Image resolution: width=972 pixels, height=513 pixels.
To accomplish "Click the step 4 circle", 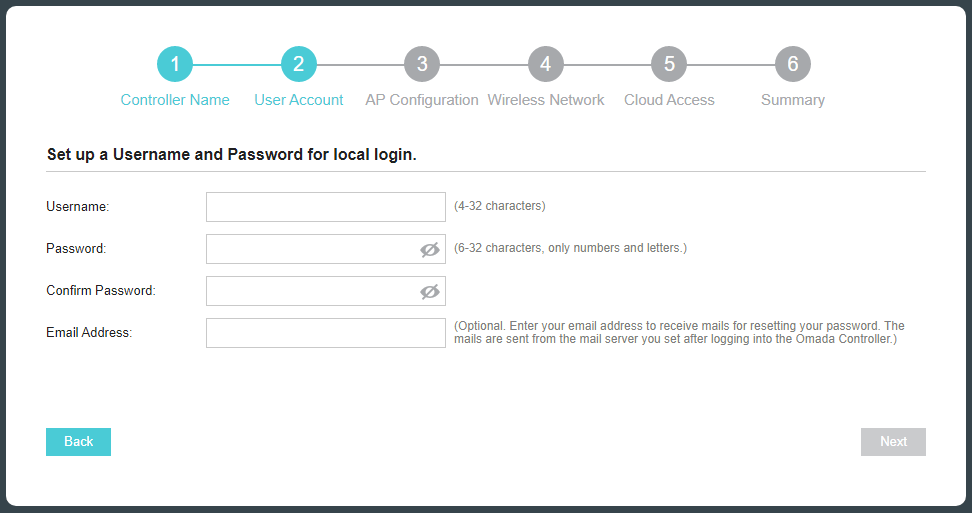I will coord(545,64).
